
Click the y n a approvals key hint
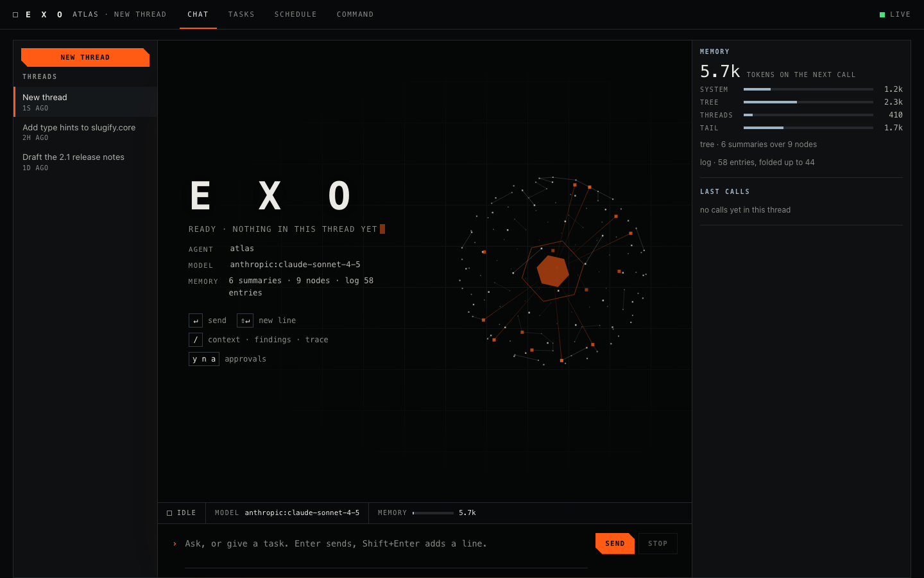coord(204,359)
